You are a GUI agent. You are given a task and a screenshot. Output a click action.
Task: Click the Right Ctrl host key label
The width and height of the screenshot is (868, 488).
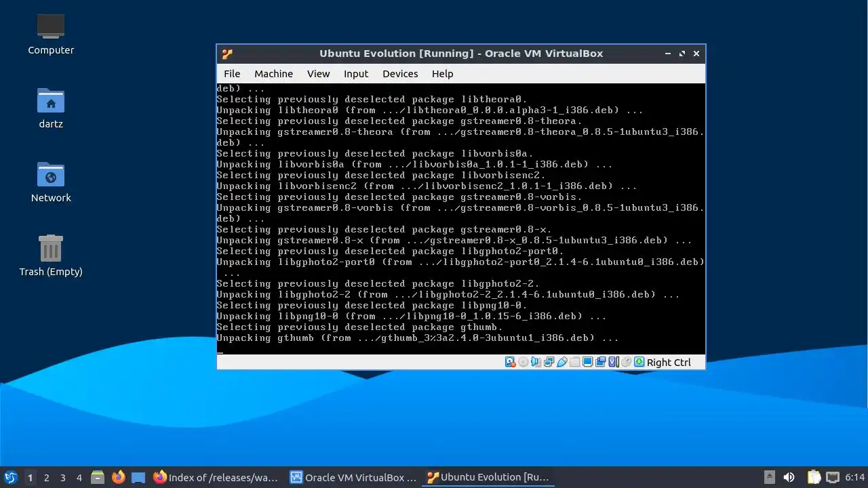point(669,363)
